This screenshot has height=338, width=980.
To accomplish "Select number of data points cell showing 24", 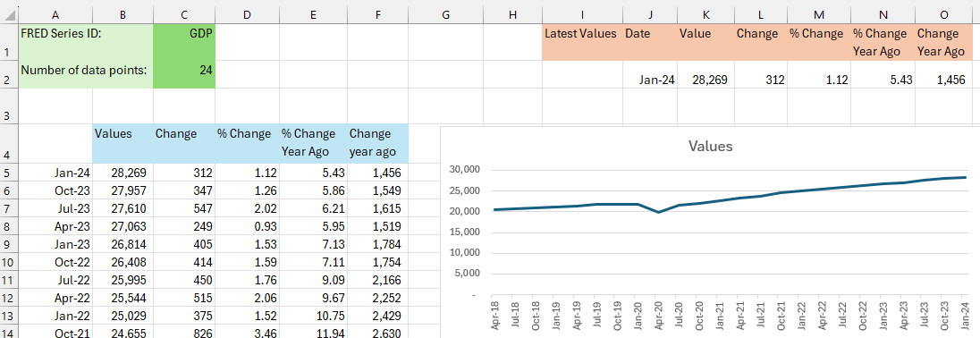I will coord(184,74).
